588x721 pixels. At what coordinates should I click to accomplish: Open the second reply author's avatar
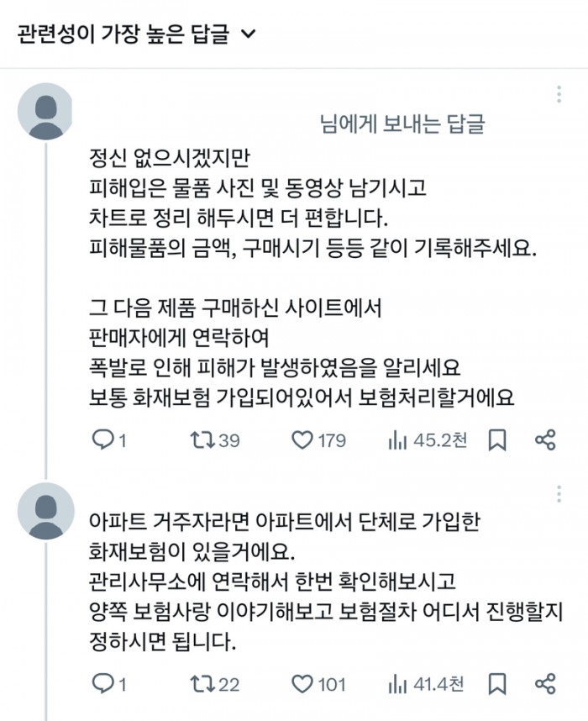tap(46, 511)
